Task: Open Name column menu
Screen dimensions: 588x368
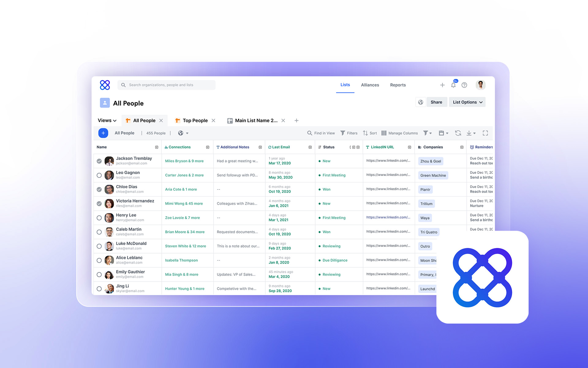Action: click(157, 147)
